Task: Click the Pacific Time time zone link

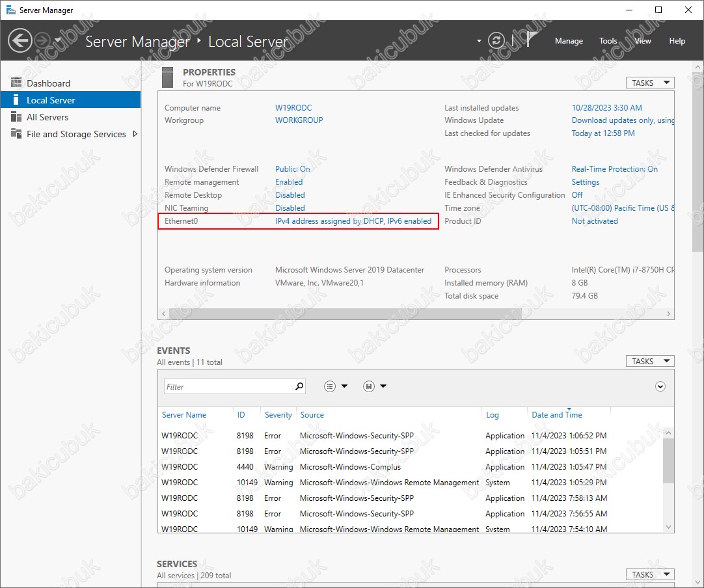Action: (x=623, y=208)
